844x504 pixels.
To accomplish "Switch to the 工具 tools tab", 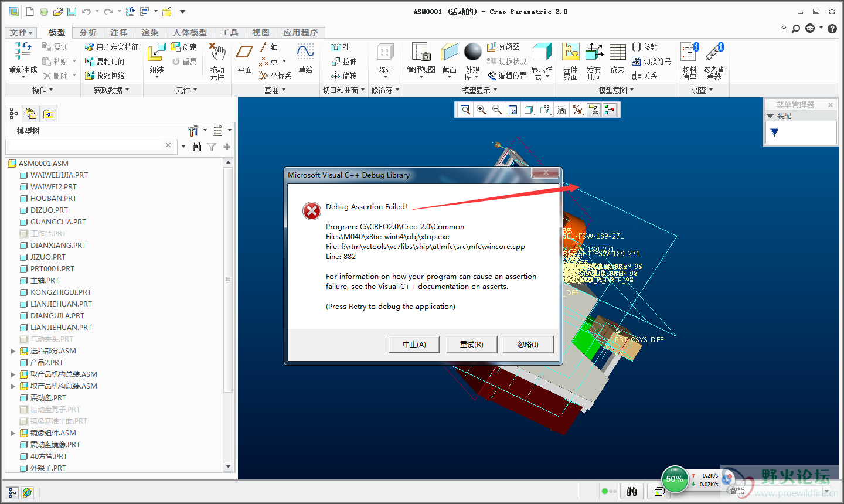I will click(x=230, y=32).
